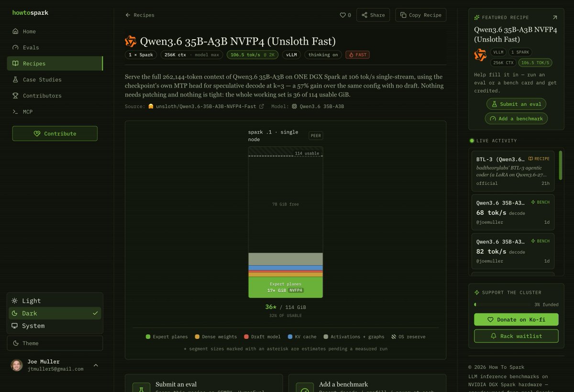Click Add a benchmark in featured panel
The width and height of the screenshot is (574, 392).
coord(517,119)
